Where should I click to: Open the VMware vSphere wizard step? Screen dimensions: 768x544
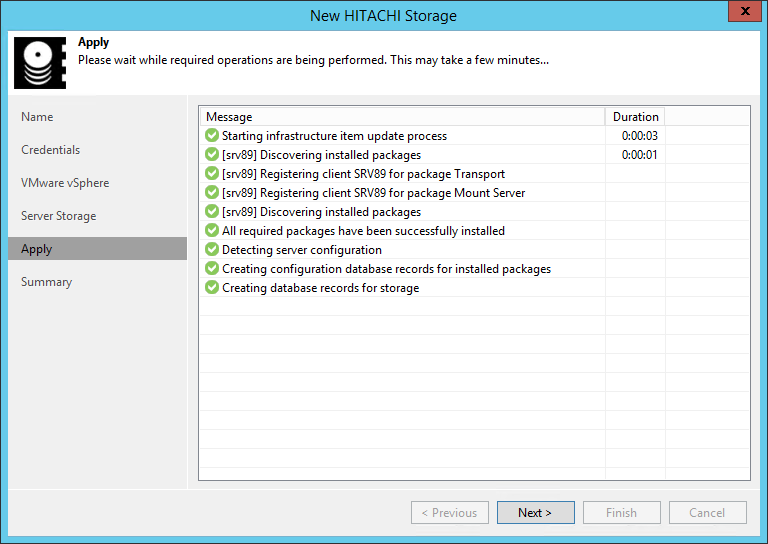(x=65, y=183)
